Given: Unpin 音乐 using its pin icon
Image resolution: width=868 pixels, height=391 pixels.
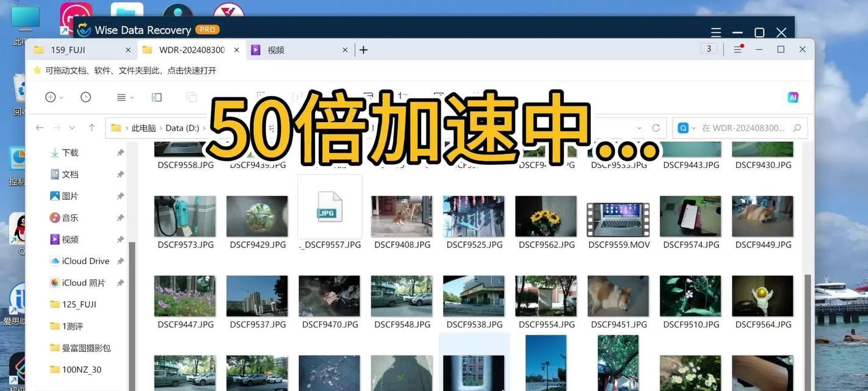Looking at the screenshot, I should coord(120,217).
